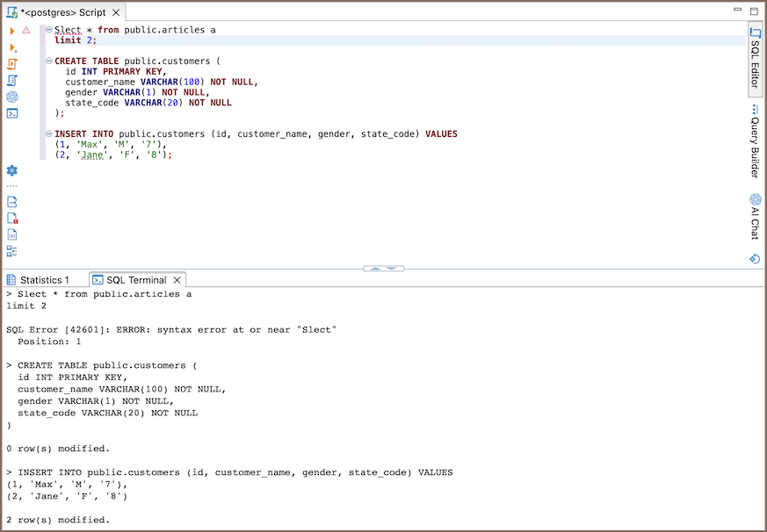Click the refresh icon below AI Chat
This screenshot has height=532, width=767.
click(x=755, y=259)
